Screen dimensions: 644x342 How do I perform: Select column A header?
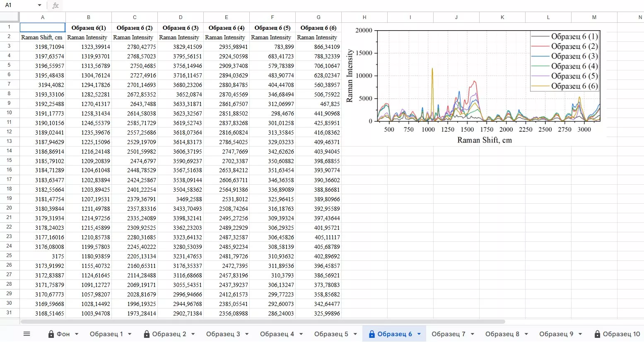point(43,17)
